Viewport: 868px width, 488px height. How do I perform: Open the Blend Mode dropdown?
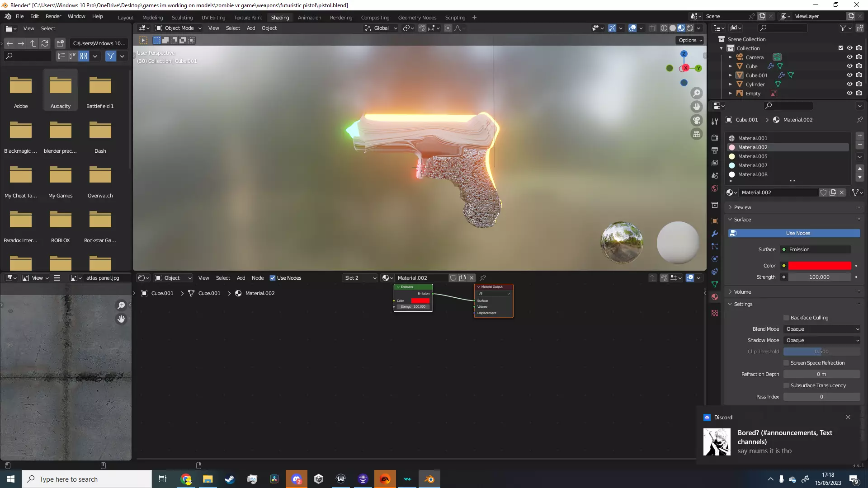(821, 329)
